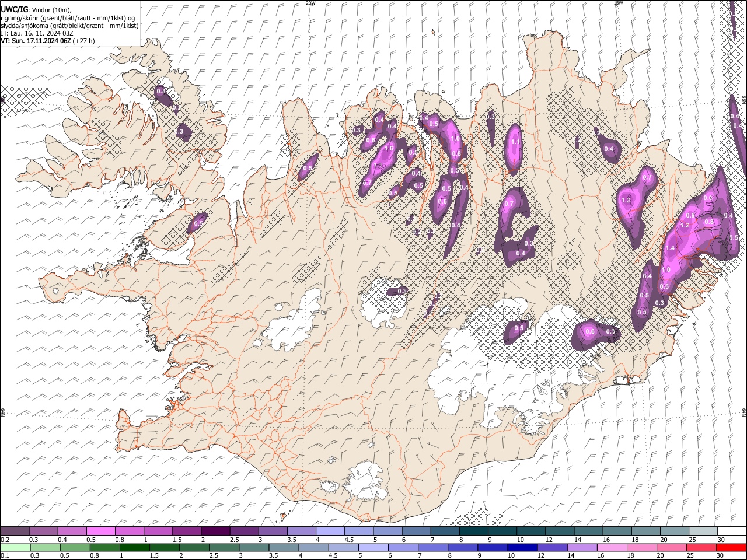Click the 'UWC/IG: Vindur (10m)' title text
Viewport: 747px width, 560px height.
point(36,9)
